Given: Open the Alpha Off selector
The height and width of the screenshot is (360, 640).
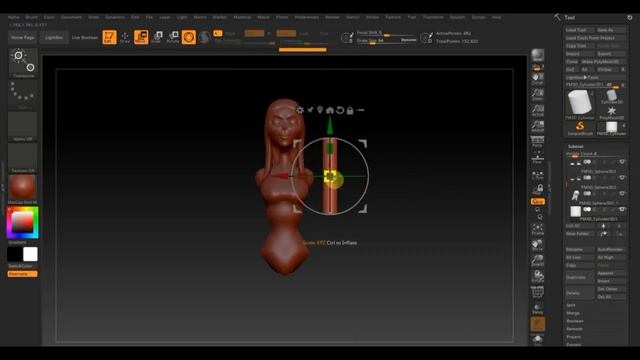Looking at the screenshot, I should point(23,127).
